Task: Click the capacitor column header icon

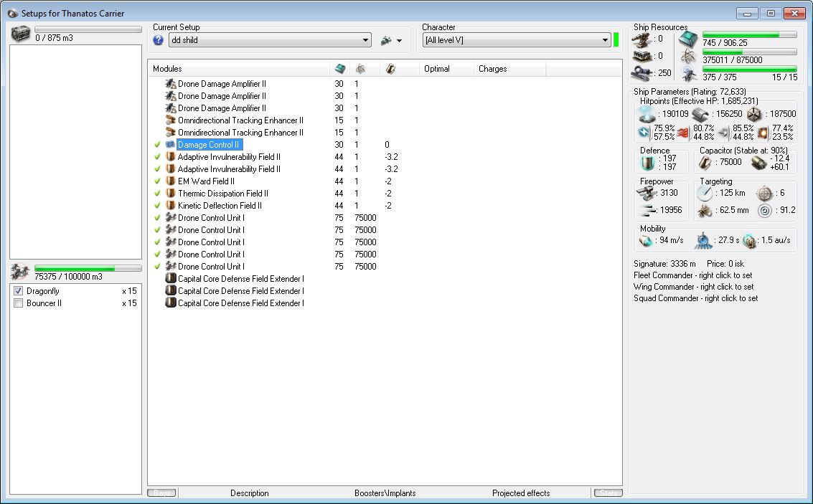Action: click(390, 68)
